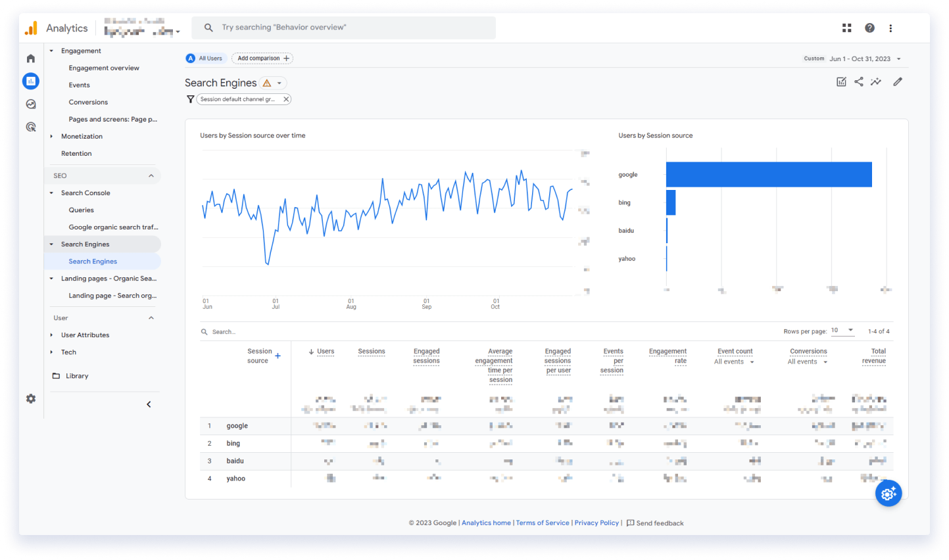Click the Library folder icon
The height and width of the screenshot is (560, 949).
(x=56, y=376)
